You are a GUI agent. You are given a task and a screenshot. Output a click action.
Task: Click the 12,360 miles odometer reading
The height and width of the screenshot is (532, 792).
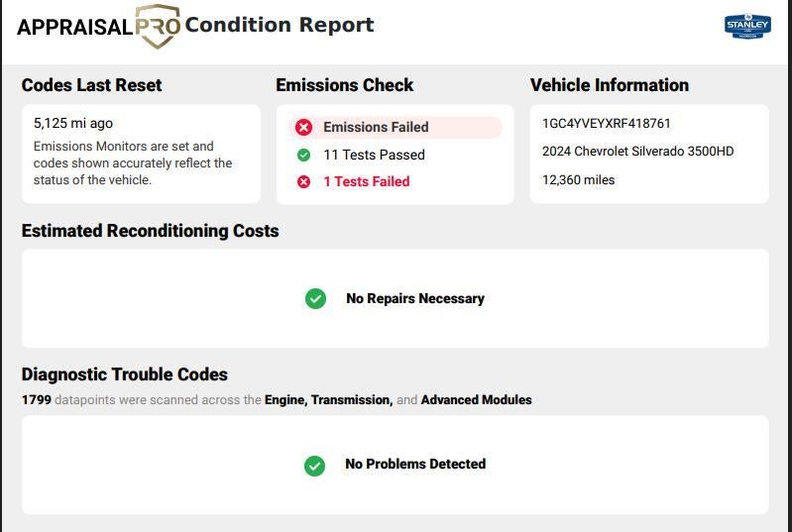(578, 180)
